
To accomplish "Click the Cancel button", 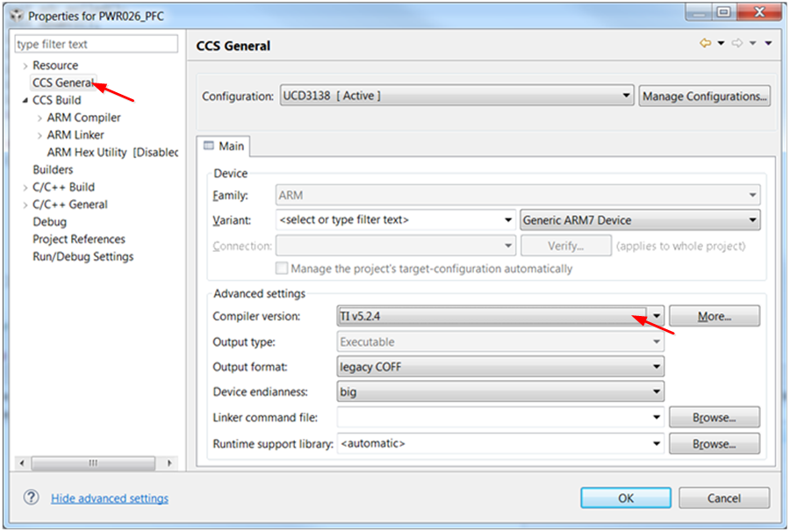I will tap(723, 498).
